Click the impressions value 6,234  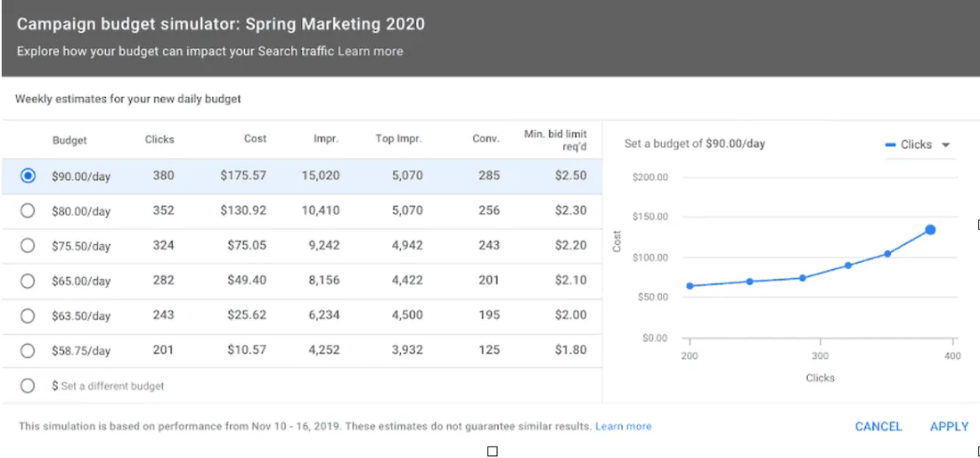point(323,315)
